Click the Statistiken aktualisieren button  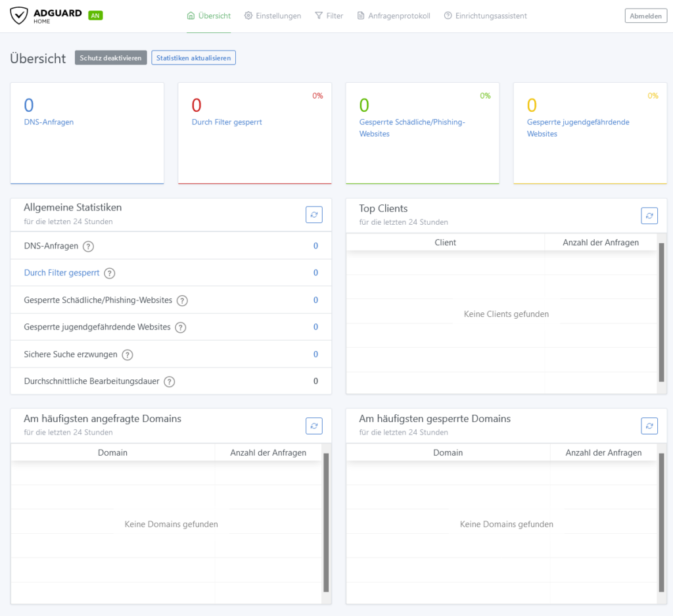point(193,58)
